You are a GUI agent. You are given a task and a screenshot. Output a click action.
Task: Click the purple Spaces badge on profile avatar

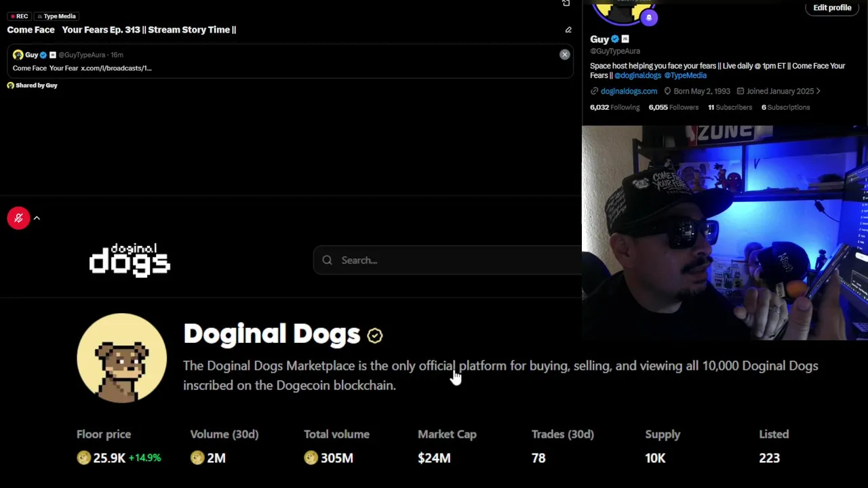click(x=648, y=18)
